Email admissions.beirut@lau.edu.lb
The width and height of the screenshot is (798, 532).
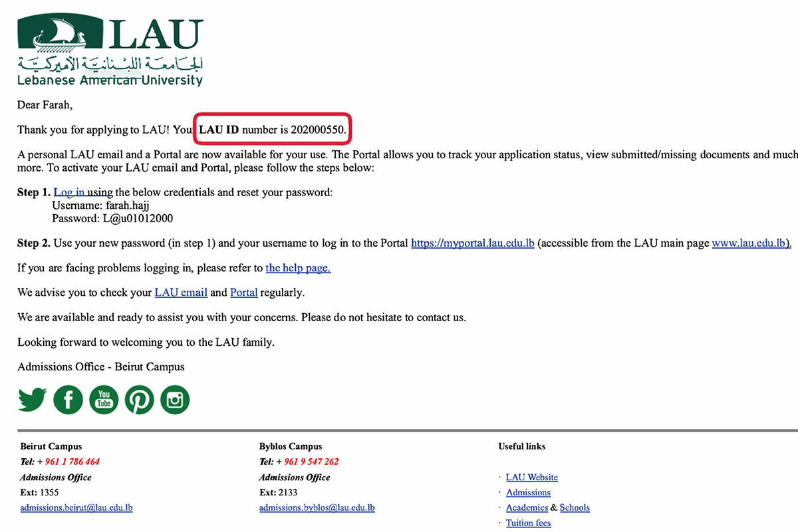tap(76, 507)
